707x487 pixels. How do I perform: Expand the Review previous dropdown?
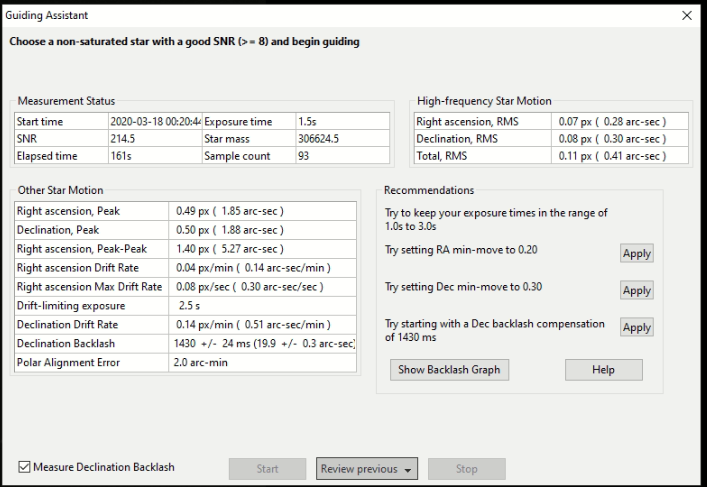click(366, 468)
